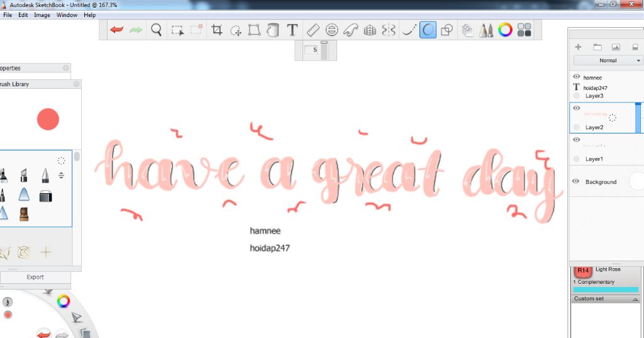The height and width of the screenshot is (338, 644).
Task: Click the R14 Light Rose color chip
Action: 583,271
